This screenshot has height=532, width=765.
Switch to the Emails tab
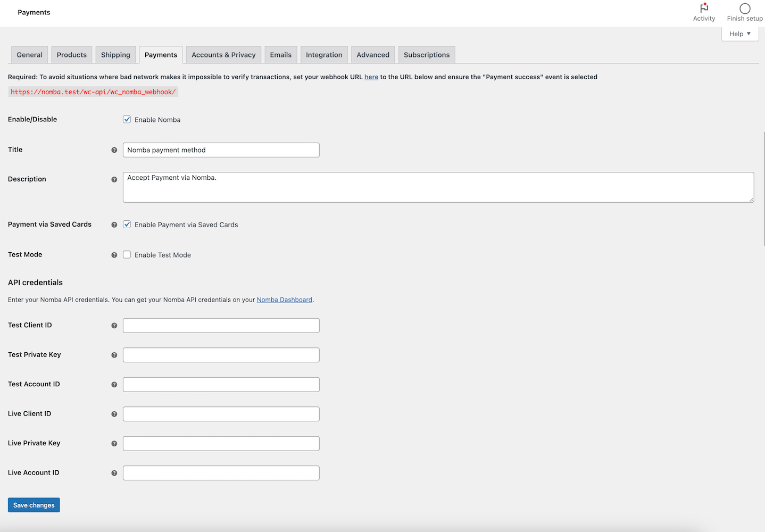point(281,55)
